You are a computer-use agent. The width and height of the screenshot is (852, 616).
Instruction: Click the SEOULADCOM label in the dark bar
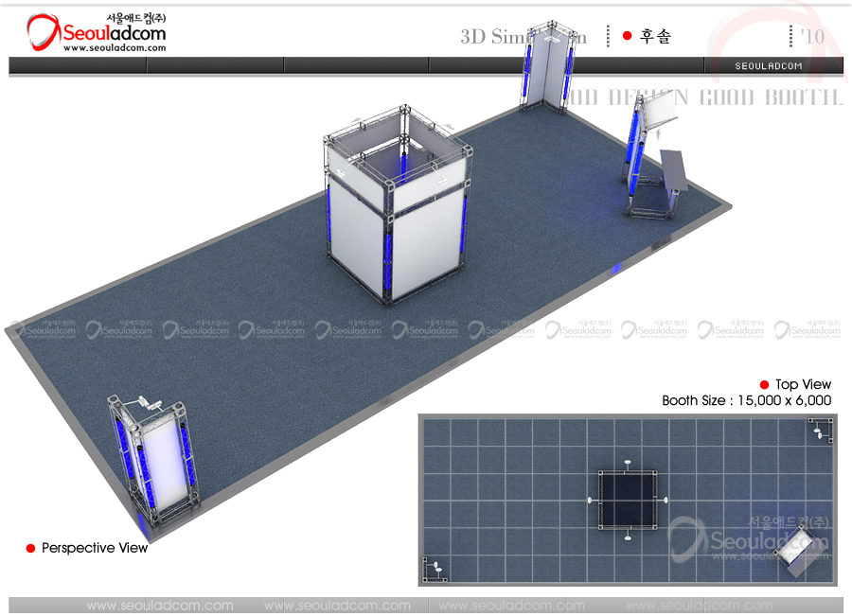pyautogui.click(x=769, y=66)
